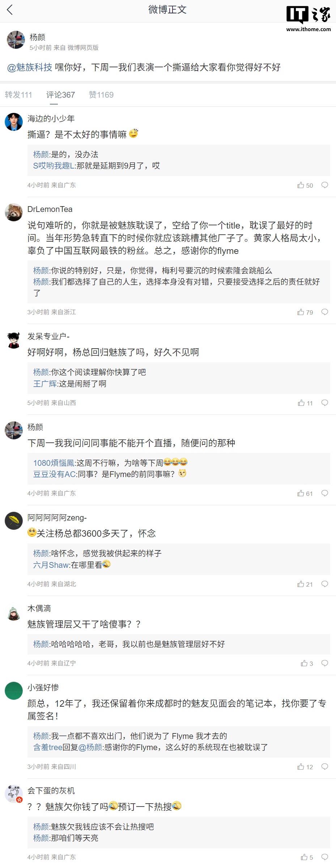Open the 赞1169 tab
The width and height of the screenshot is (336, 868).
[x=101, y=94]
